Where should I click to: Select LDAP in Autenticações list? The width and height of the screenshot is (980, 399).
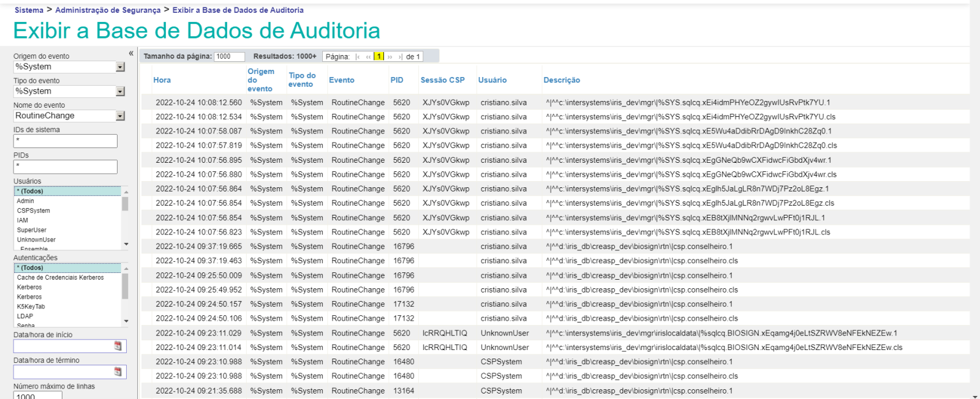click(25, 316)
